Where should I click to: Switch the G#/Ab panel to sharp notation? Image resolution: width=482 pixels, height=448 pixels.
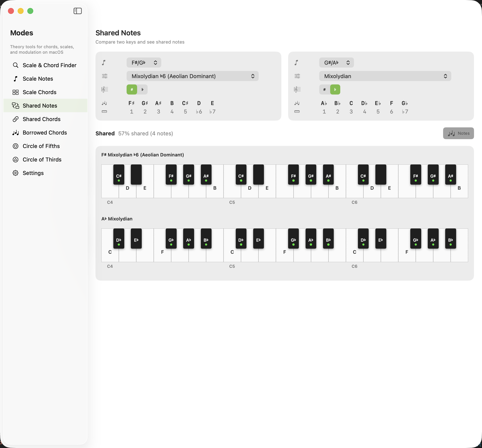point(324,89)
